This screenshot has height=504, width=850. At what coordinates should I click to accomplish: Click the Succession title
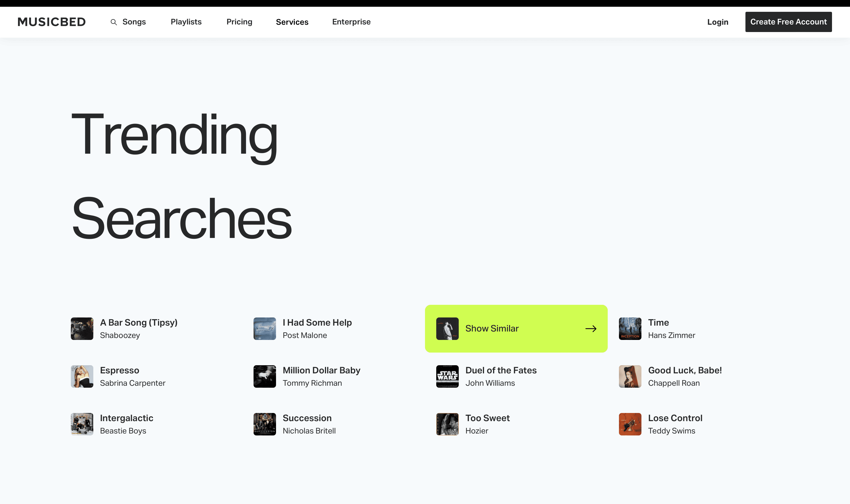[307, 418]
